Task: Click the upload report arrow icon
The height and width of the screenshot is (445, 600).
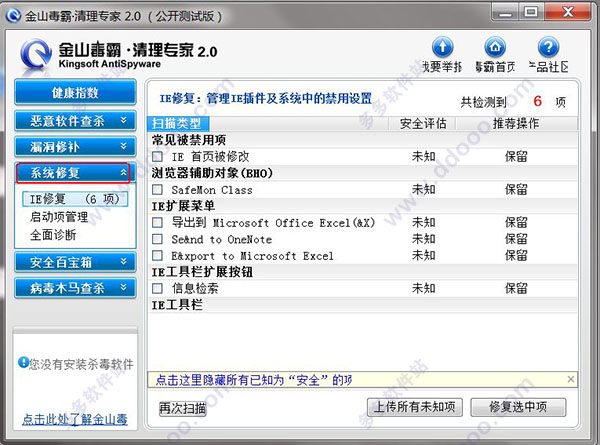Action: [443, 47]
